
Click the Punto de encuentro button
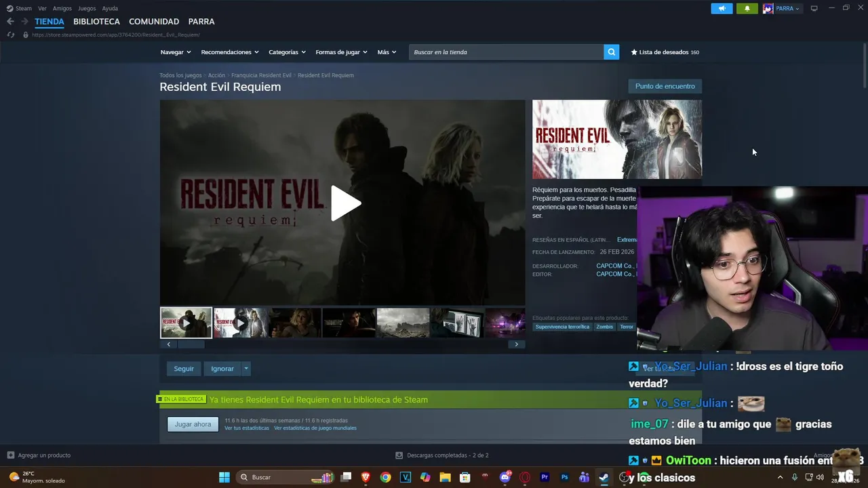(x=665, y=86)
